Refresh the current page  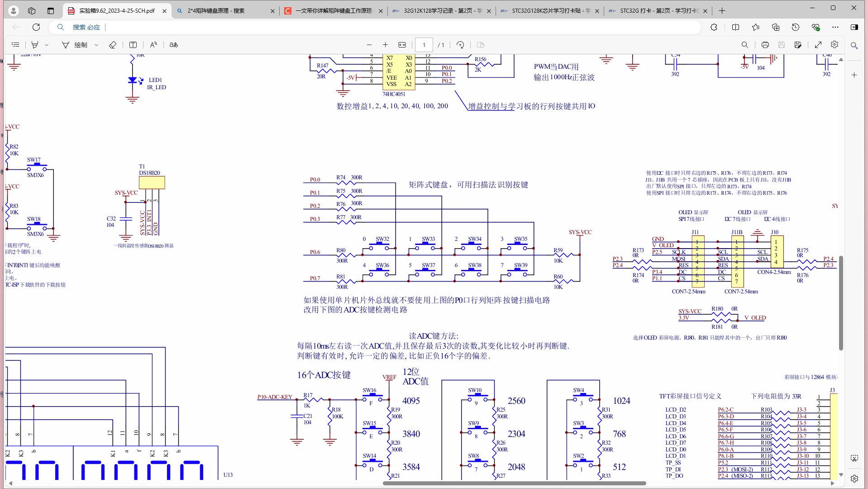(x=36, y=27)
